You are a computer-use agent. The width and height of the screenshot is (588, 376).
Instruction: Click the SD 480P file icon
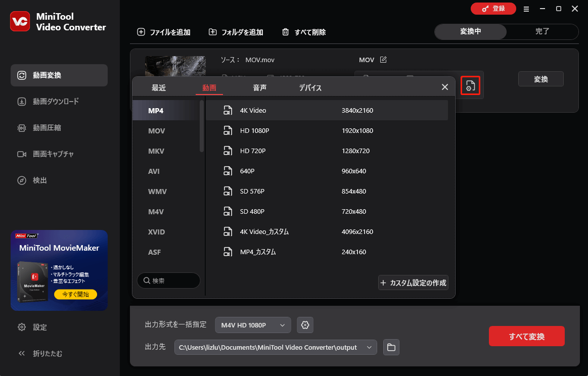pos(228,211)
